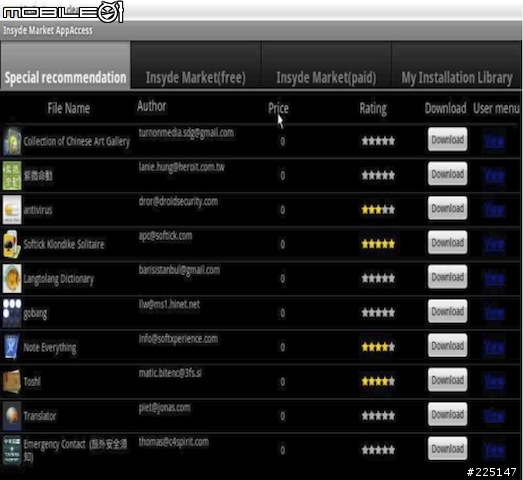This screenshot has width=523, height=480.
Task: Select the green Chinese-titled app icon by lanie.hung
Action: click(12, 175)
